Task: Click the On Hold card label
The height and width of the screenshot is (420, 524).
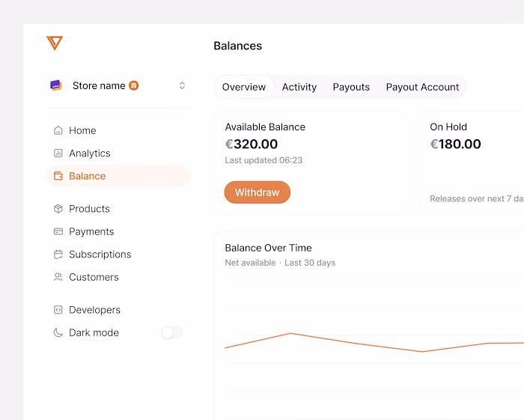Action: (448, 127)
